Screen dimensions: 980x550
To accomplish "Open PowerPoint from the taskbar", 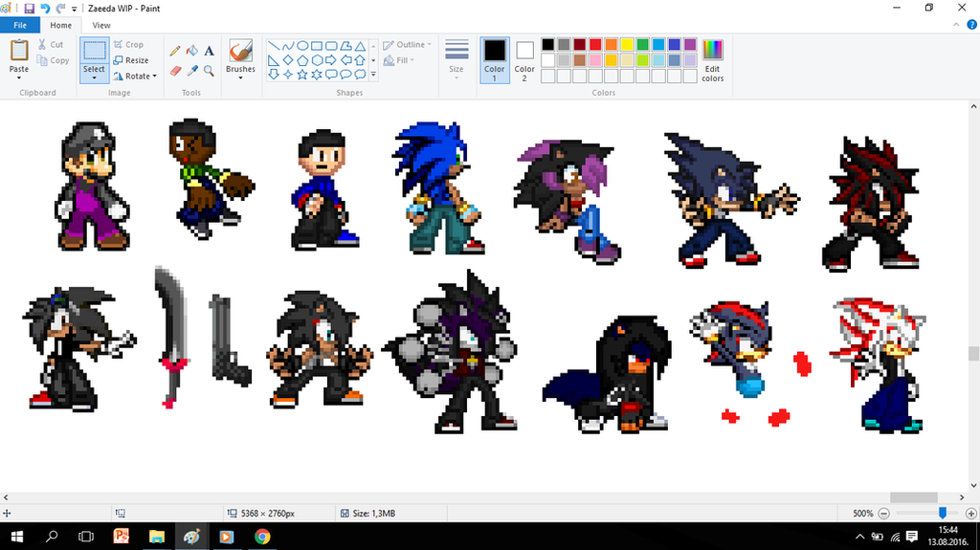I will pyautogui.click(x=122, y=537).
